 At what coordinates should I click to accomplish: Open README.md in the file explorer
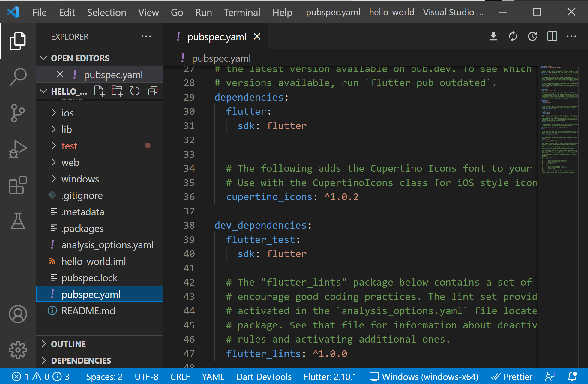tap(88, 311)
